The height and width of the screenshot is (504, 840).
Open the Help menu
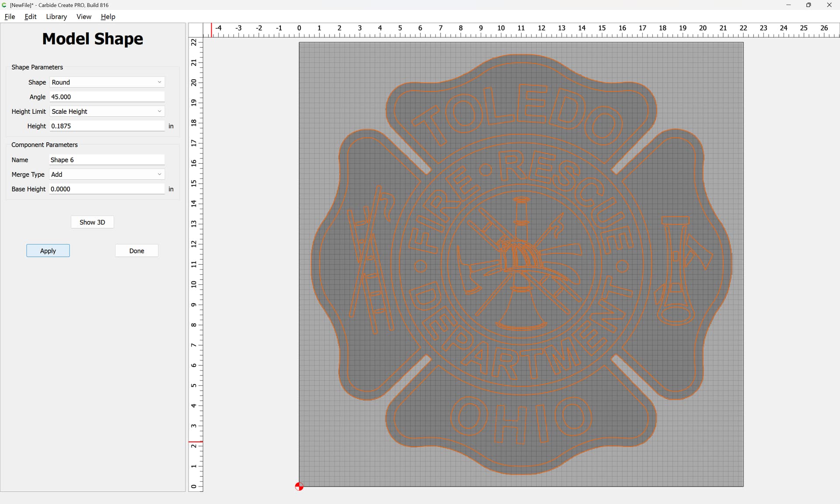point(108,17)
